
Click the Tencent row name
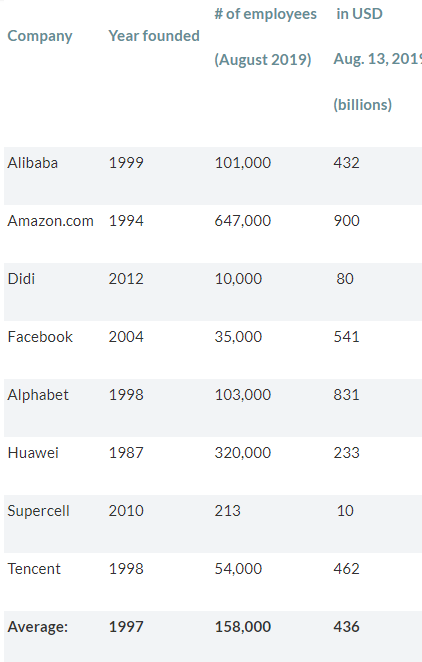point(34,569)
